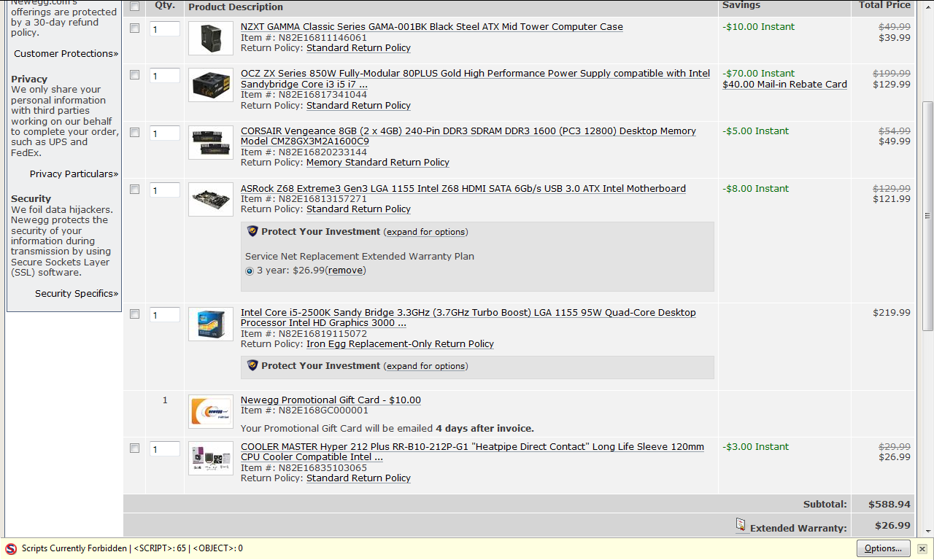Remove the 3 year extended warranty
934x560 pixels.
click(x=345, y=271)
